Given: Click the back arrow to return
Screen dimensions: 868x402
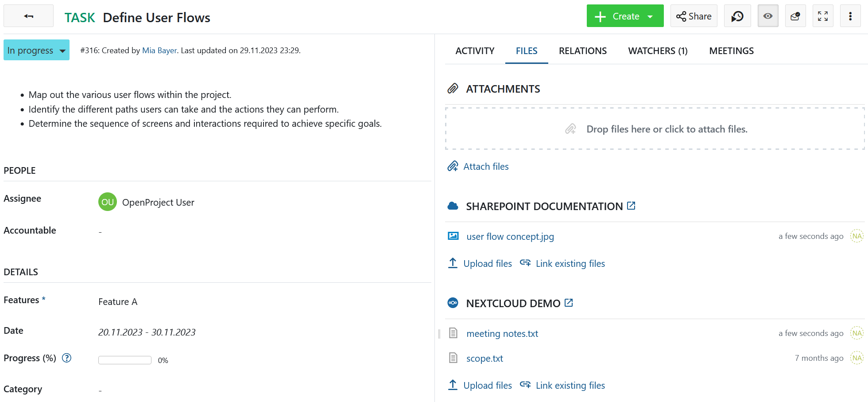Looking at the screenshot, I should 28,16.
